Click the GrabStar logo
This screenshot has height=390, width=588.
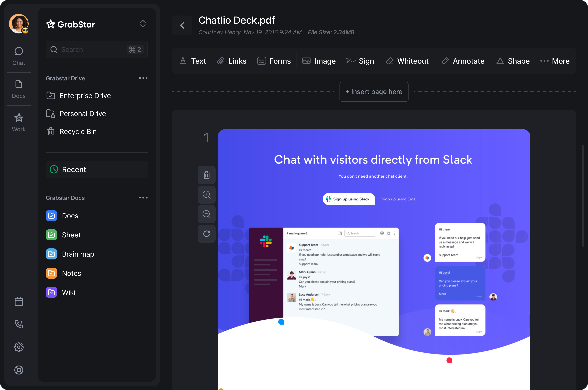pyautogui.click(x=71, y=24)
